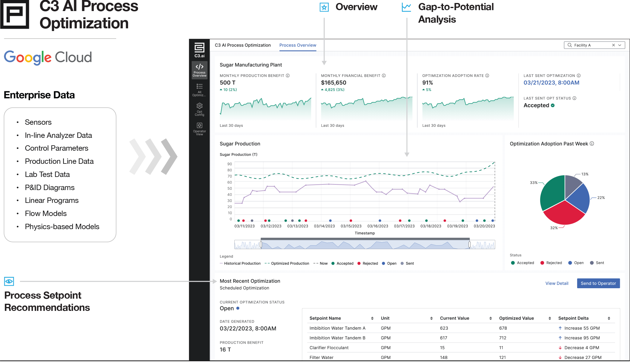Click the search magnifier in Facility field
Screen dimensions: 630x364
[x=570, y=45]
